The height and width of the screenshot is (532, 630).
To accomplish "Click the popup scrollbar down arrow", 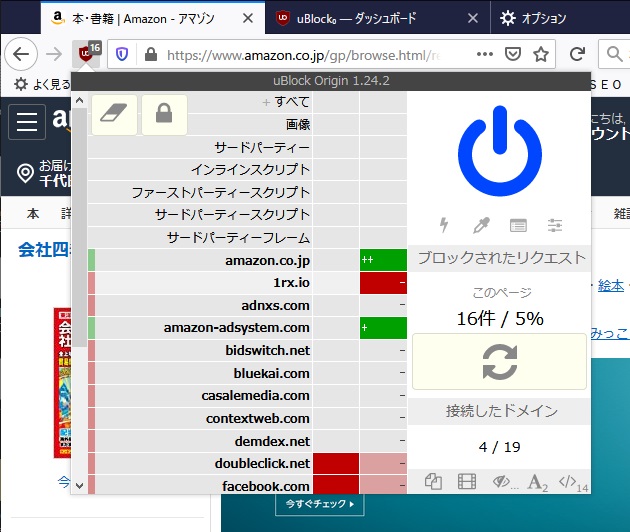I will tap(80, 486).
